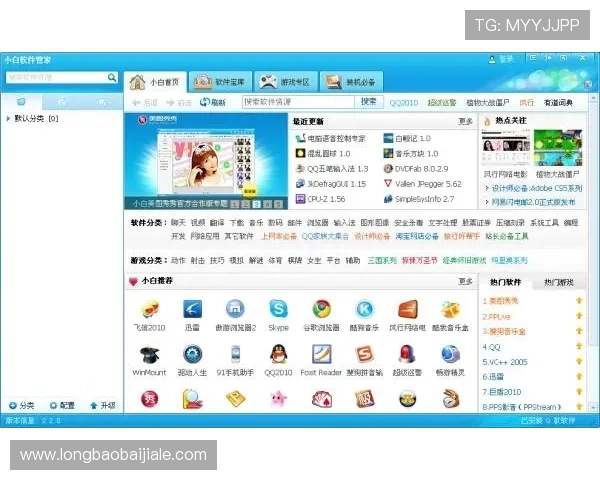Select the 91手机助手 phone icon
The image size is (600, 480).
[235, 354]
